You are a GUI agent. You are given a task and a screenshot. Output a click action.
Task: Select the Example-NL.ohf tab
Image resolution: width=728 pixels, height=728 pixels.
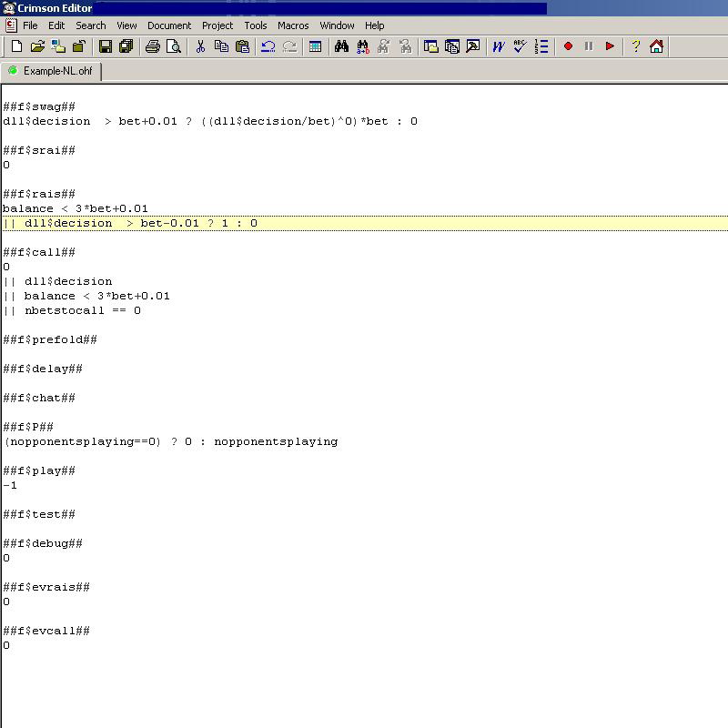pyautogui.click(x=52, y=69)
